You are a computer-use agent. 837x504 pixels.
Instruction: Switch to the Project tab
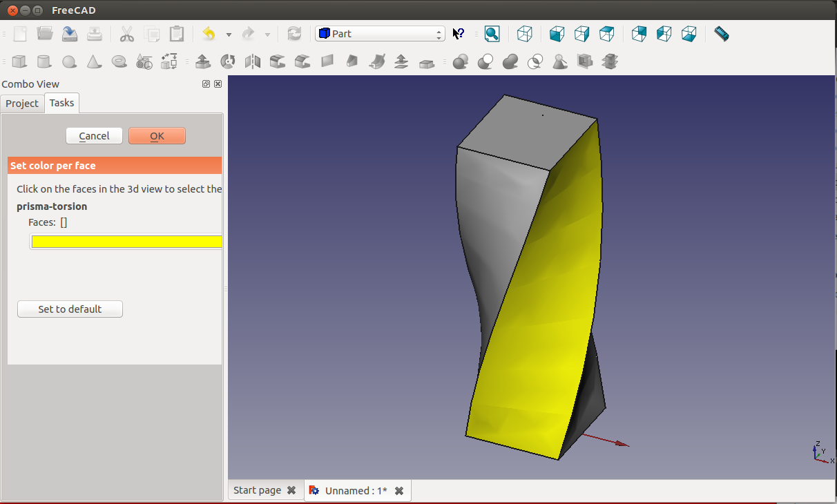22,104
